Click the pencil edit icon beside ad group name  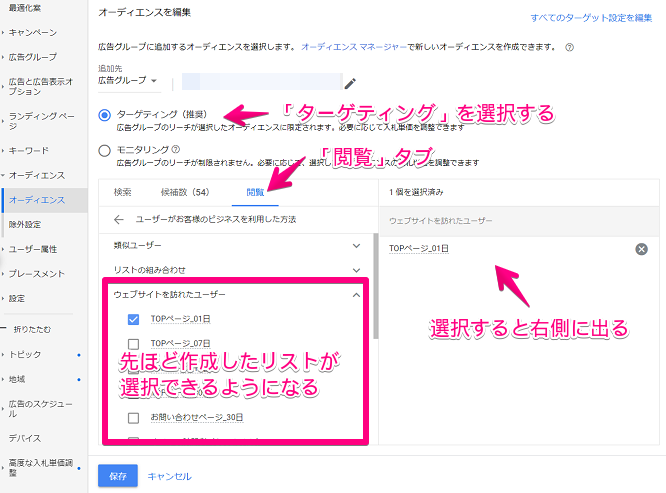tap(350, 83)
